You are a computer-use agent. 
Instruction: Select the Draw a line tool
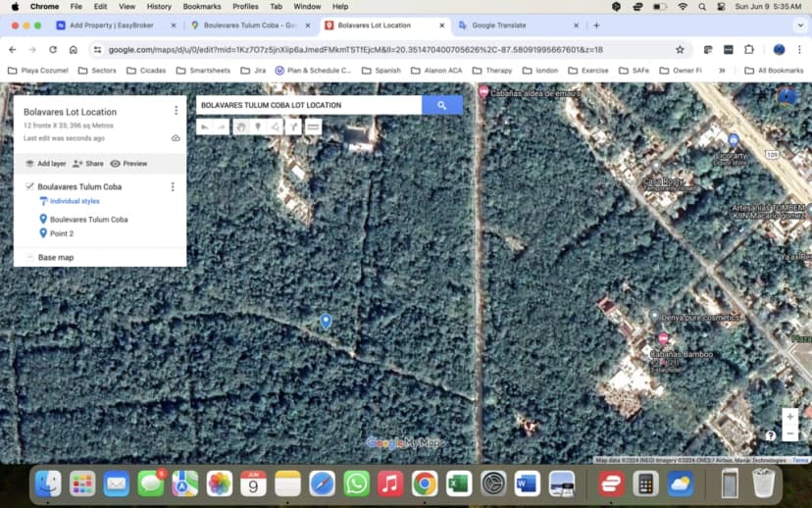pos(276,127)
